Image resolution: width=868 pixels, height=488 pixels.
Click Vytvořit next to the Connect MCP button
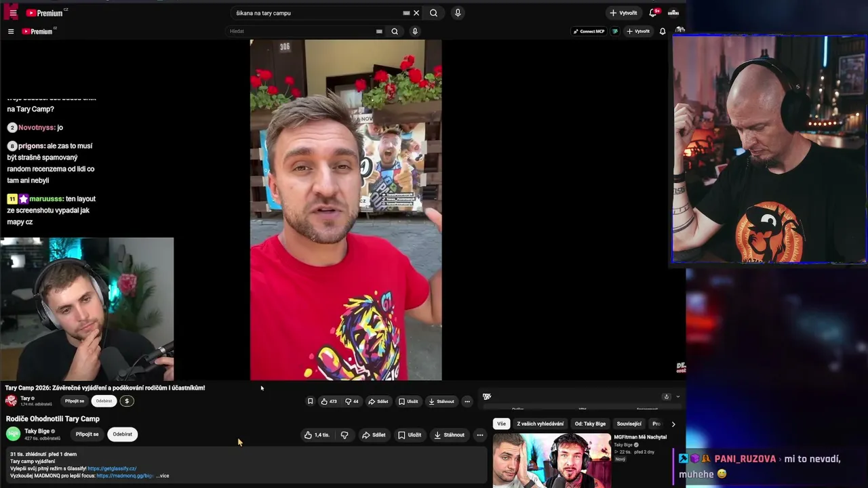coord(638,31)
